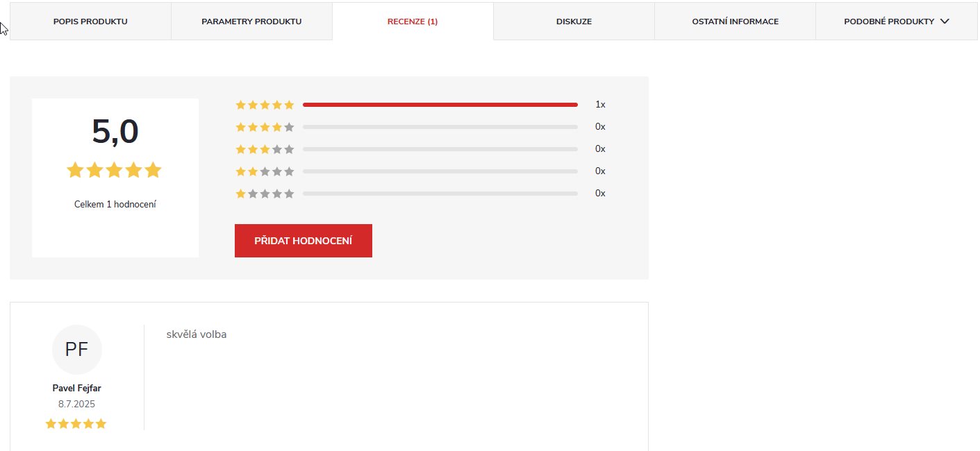The height and width of the screenshot is (451, 980).
Task: Select the two-star rating stars
Action: coord(265,171)
